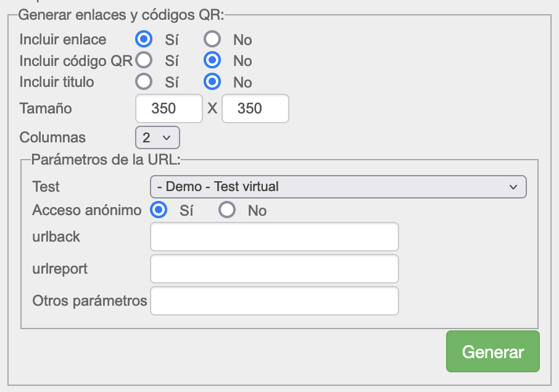Choose No for Acceso anónimo
Image resolution: width=559 pixels, height=392 pixels.
(x=227, y=210)
